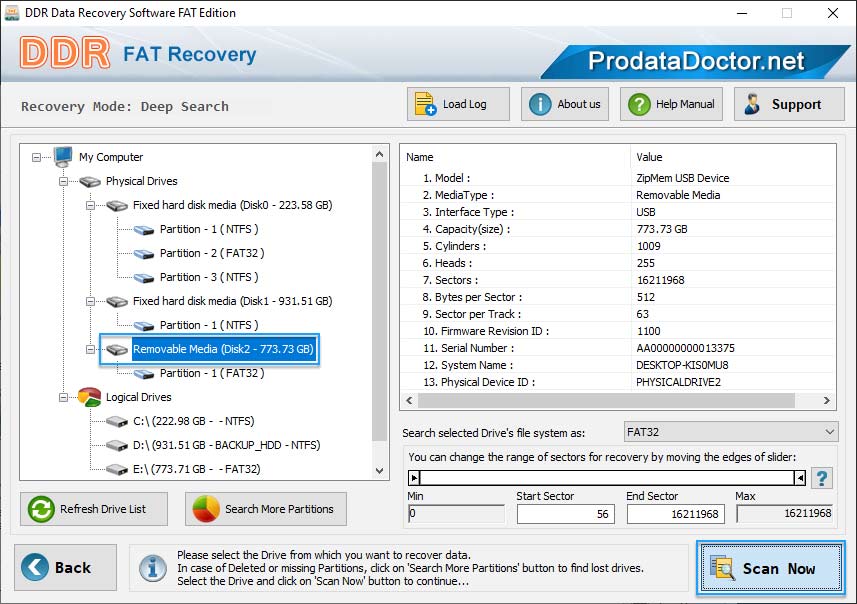Click the Back arrow icon
This screenshot has width=857, height=604.
click(34, 567)
